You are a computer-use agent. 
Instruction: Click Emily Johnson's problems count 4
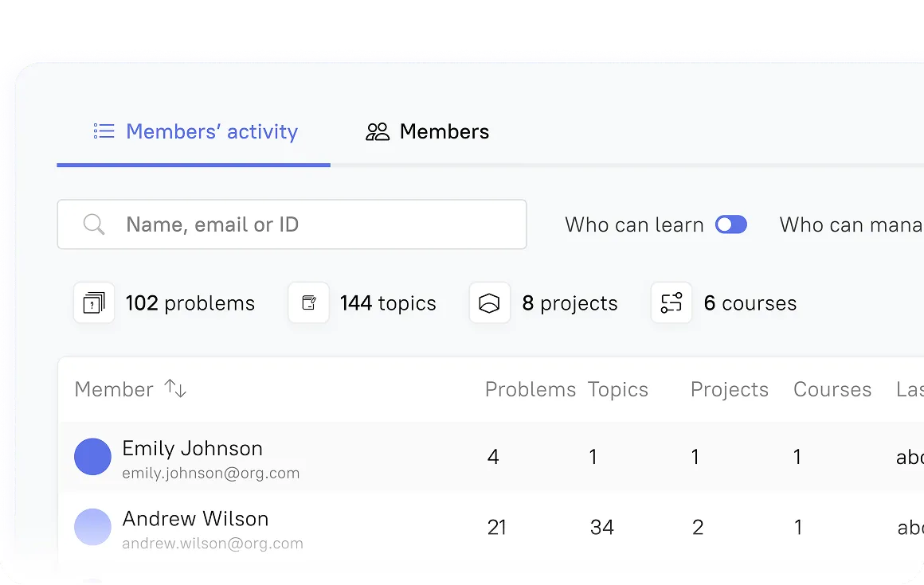[x=493, y=457]
